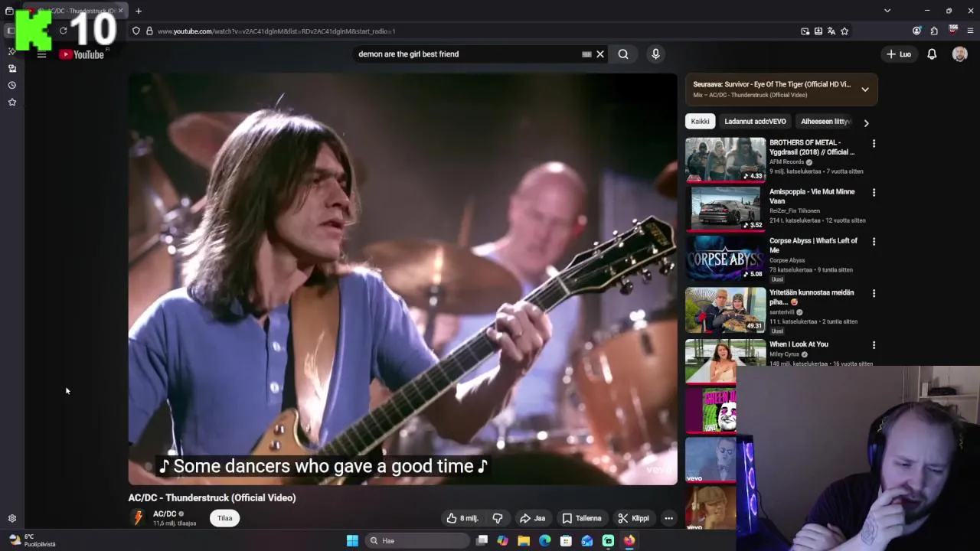The height and width of the screenshot is (551, 980).
Task: Open Microsoft Store from taskbar
Action: [566, 541]
